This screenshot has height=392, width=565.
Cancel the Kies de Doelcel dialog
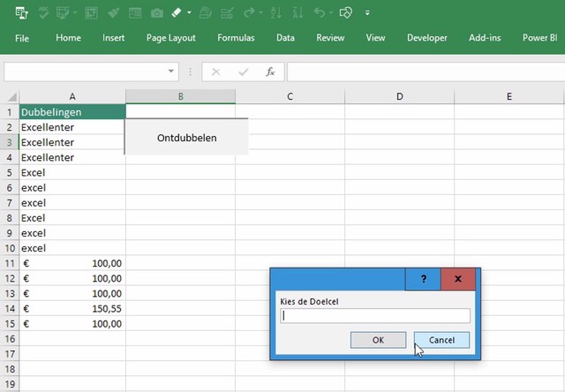(x=441, y=340)
